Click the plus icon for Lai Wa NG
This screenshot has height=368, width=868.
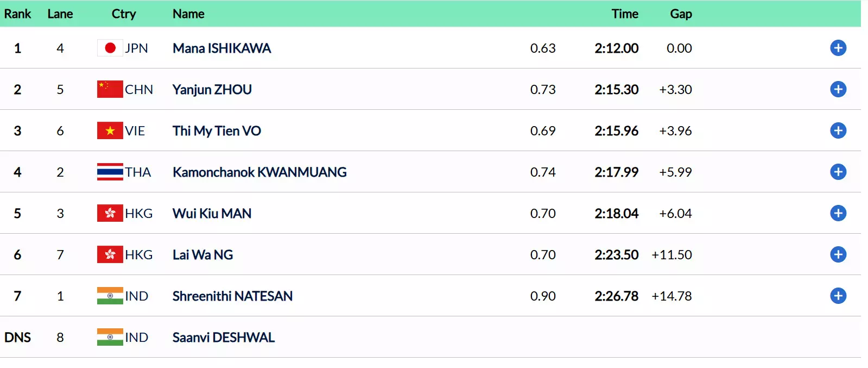pos(838,254)
